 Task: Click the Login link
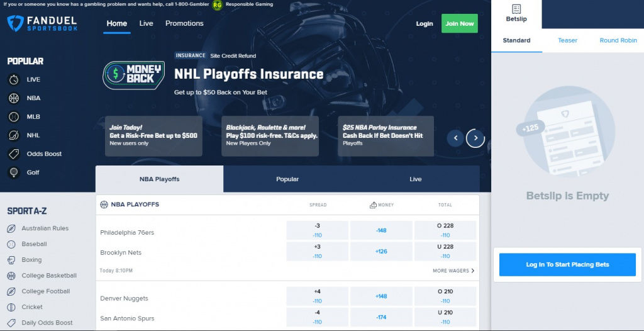pyautogui.click(x=425, y=23)
